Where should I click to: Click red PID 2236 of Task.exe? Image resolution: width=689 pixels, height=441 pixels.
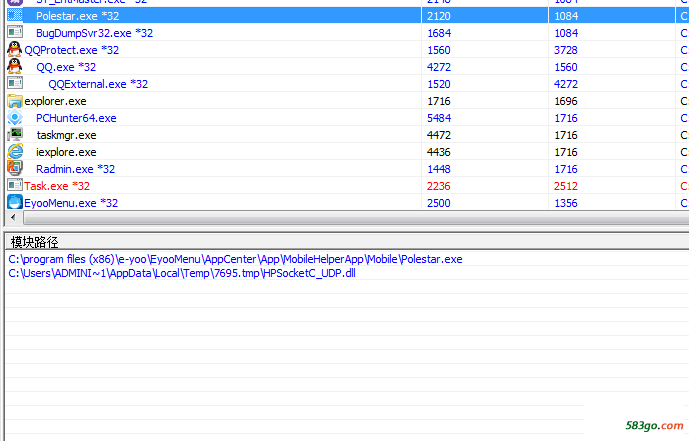(439, 186)
